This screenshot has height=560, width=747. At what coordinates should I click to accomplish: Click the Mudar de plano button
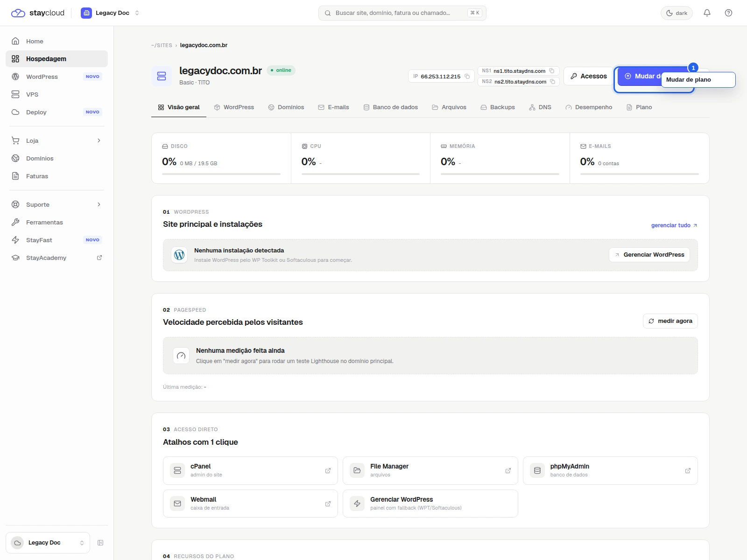pyautogui.click(x=639, y=76)
